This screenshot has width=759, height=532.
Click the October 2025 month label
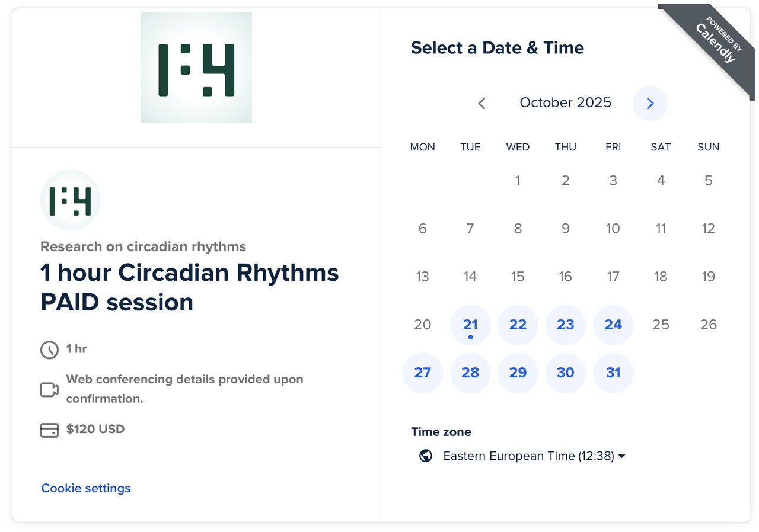(565, 102)
